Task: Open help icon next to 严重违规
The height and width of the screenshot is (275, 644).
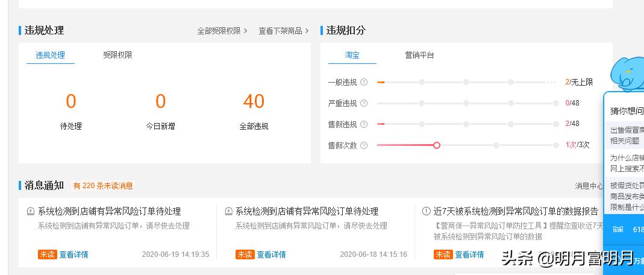Action: (x=364, y=103)
